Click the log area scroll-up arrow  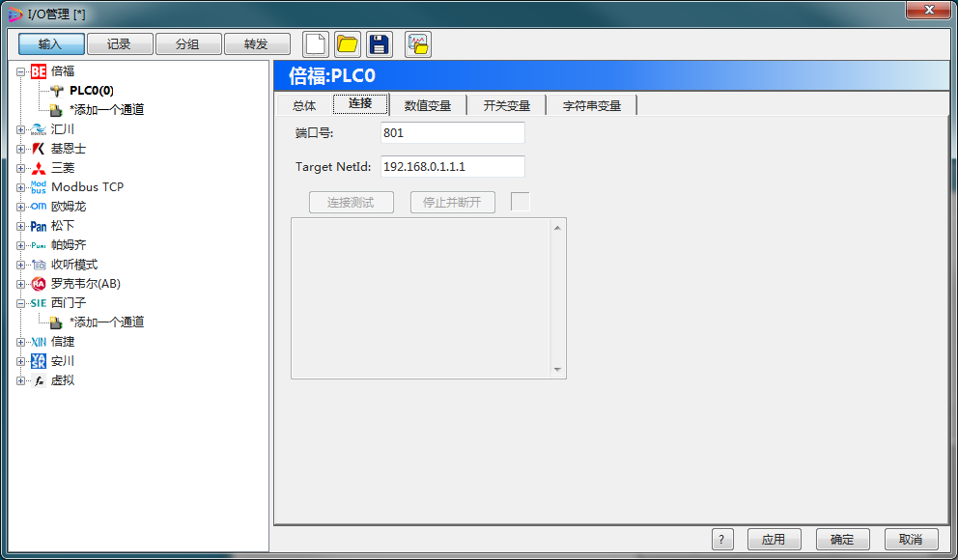(557, 228)
